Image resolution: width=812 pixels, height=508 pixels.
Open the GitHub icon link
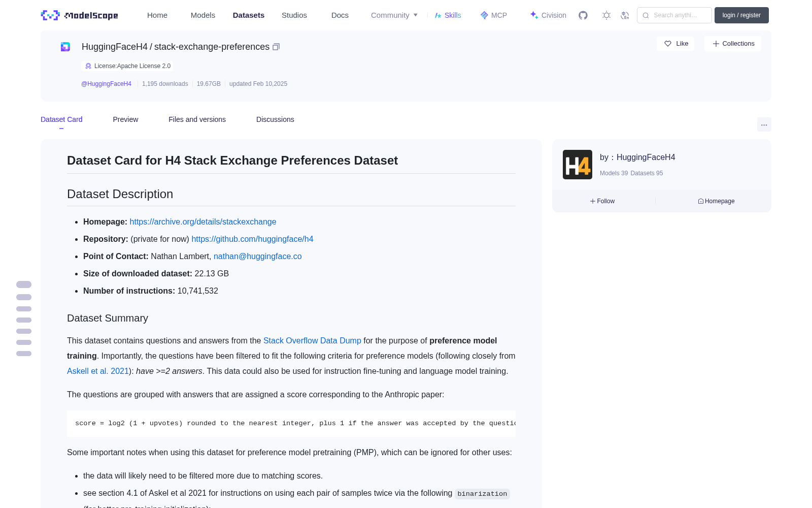coord(583,15)
